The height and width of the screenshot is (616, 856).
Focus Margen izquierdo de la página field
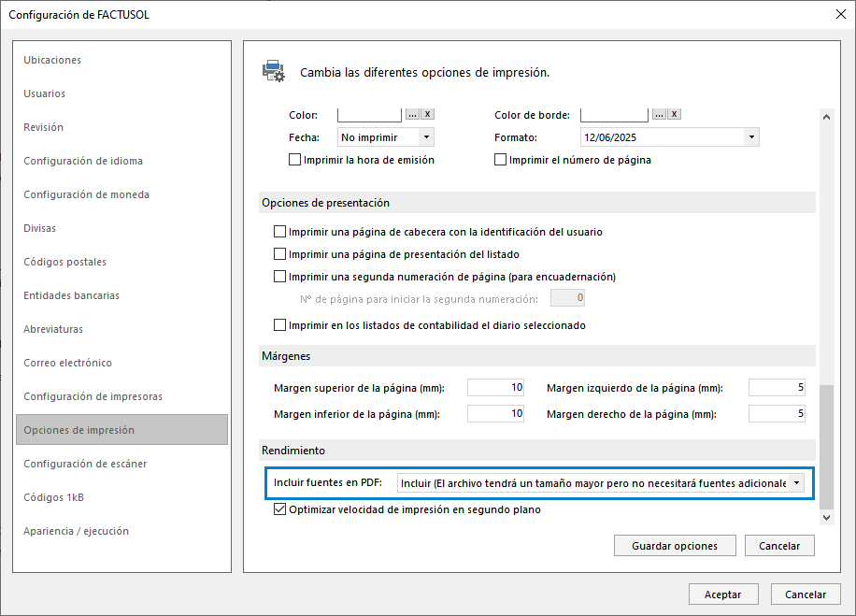coord(777,388)
